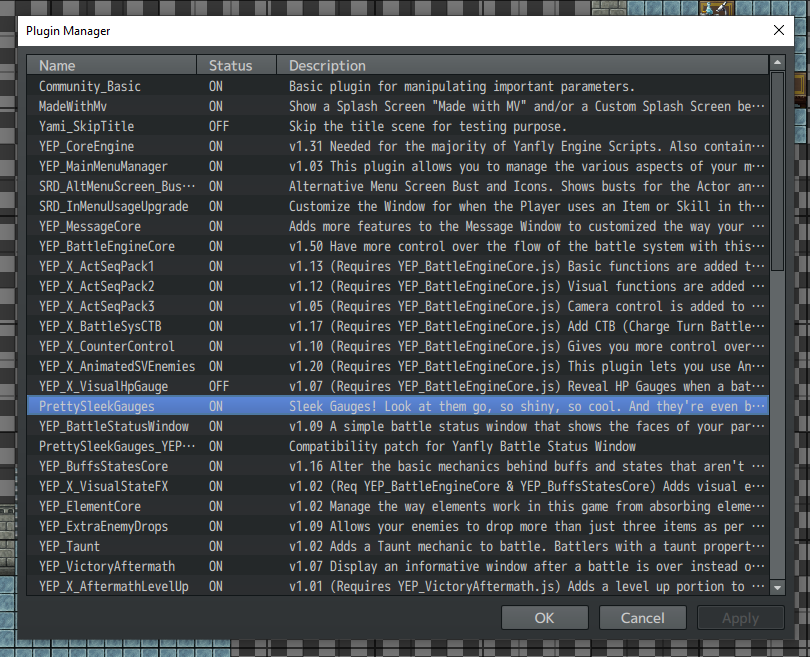This screenshot has height=657, width=810.
Task: Click the Cancel button
Action: click(x=643, y=618)
